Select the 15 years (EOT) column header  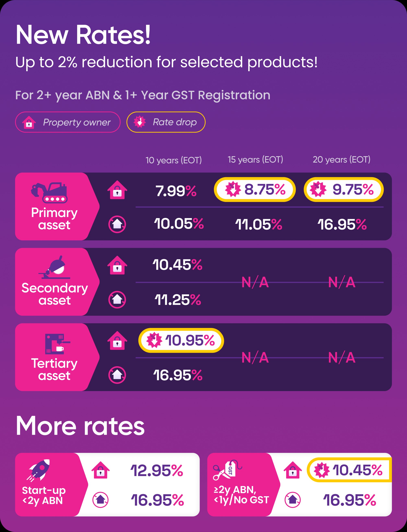(x=255, y=159)
